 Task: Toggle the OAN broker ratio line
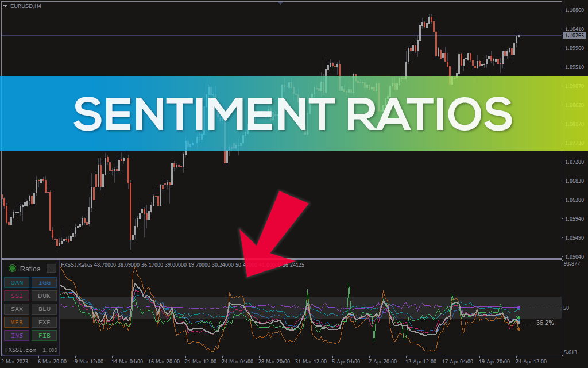17,282
